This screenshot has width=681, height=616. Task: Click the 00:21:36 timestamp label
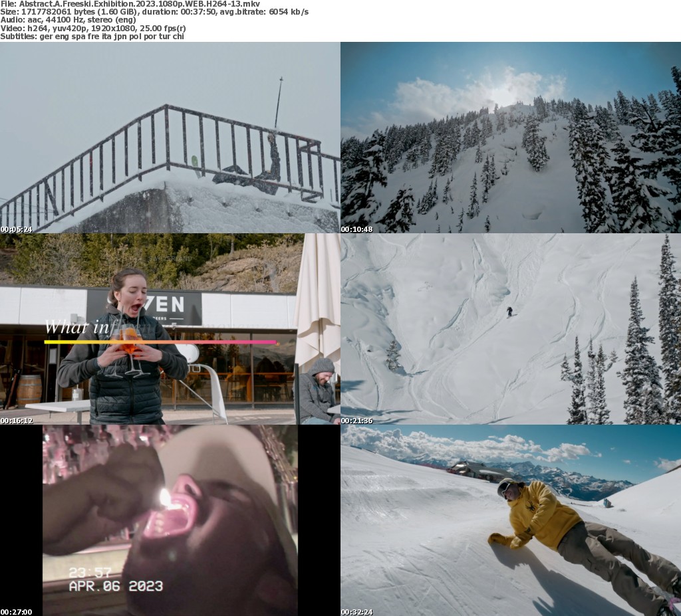[357, 421]
